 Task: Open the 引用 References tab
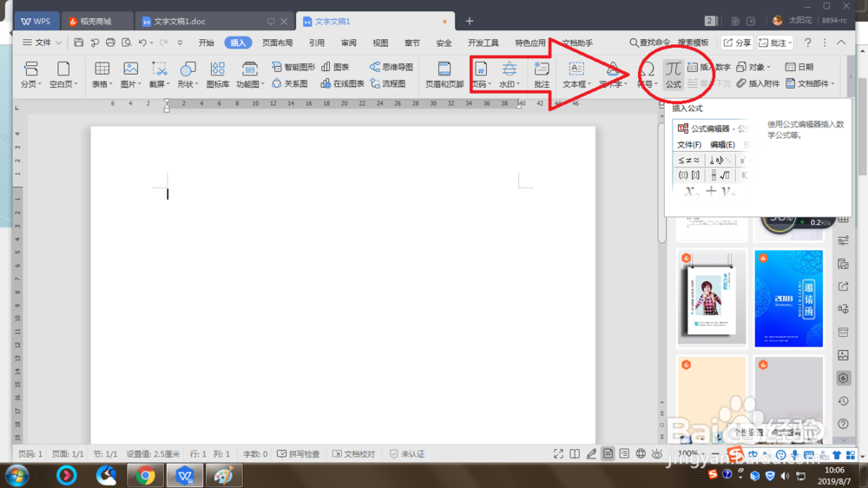point(317,43)
